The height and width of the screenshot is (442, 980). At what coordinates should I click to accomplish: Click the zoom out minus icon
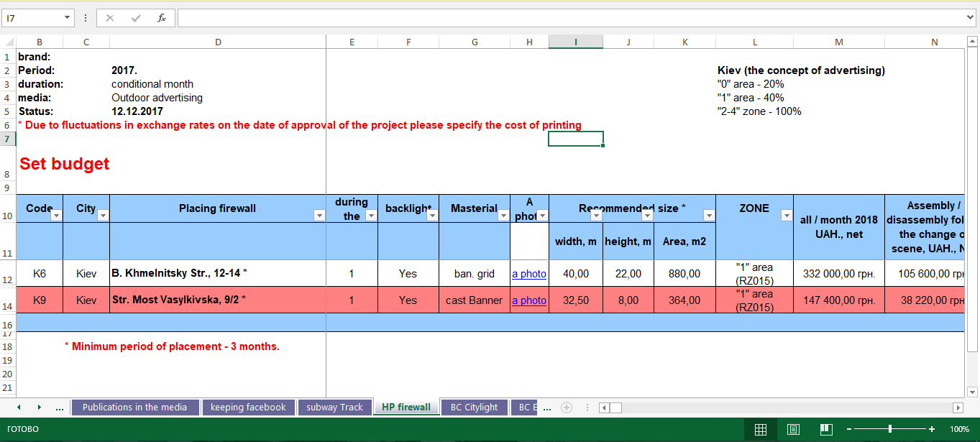pyautogui.click(x=849, y=429)
